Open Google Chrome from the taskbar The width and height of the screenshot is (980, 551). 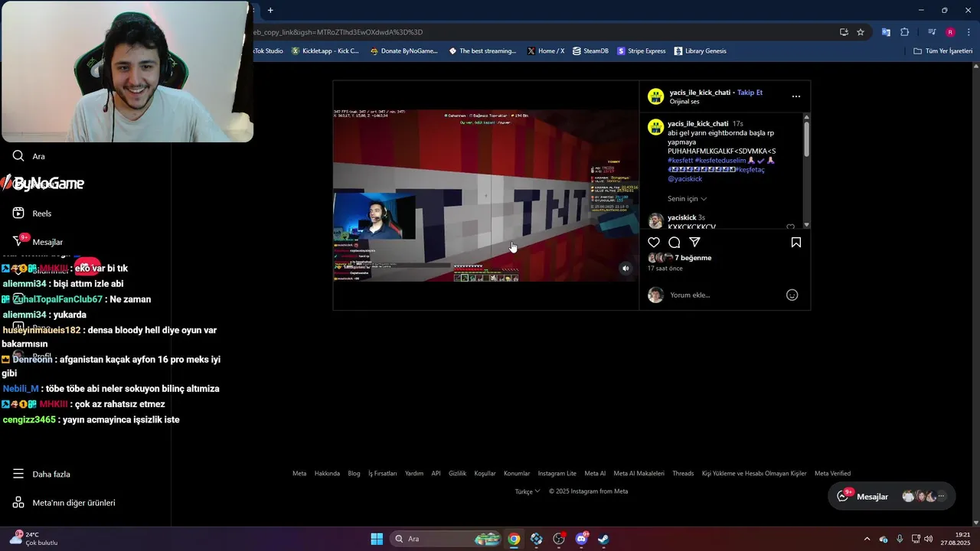click(514, 539)
